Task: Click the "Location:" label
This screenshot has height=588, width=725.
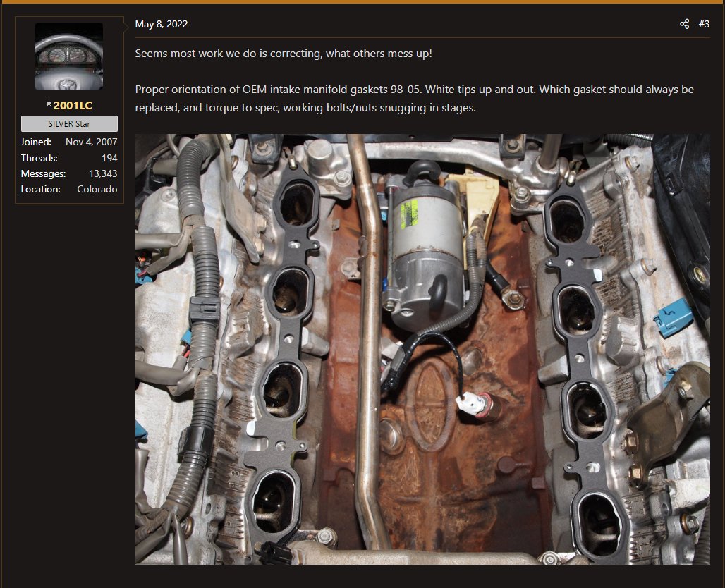Action: (x=41, y=189)
